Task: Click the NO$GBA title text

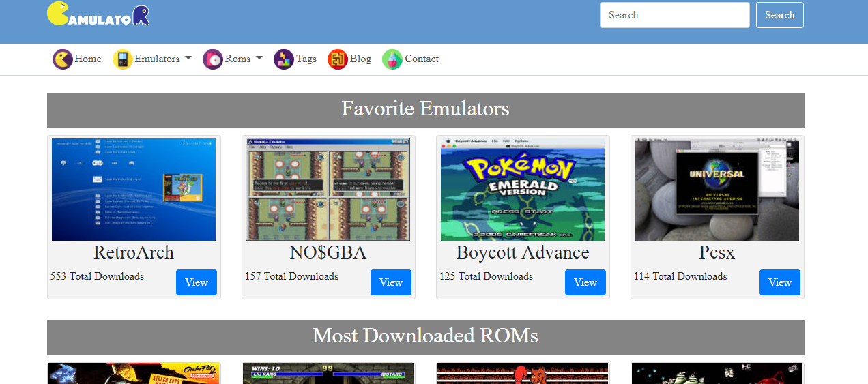Action: (x=328, y=252)
